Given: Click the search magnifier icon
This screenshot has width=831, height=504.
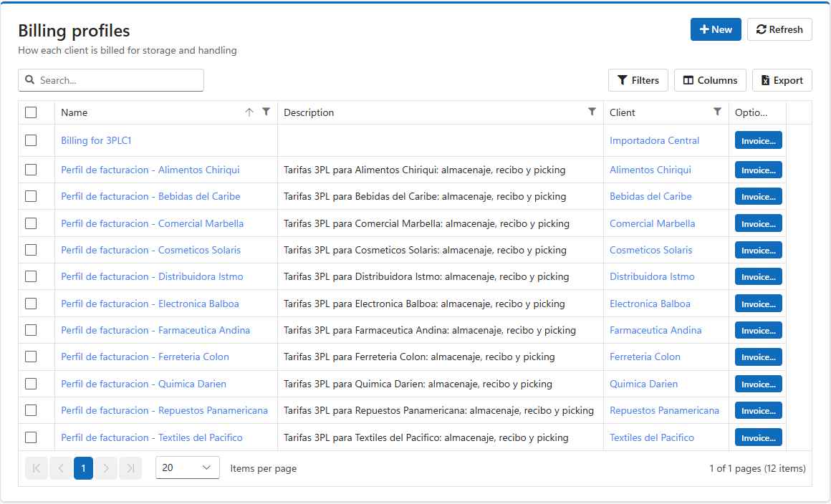Looking at the screenshot, I should [x=29, y=80].
